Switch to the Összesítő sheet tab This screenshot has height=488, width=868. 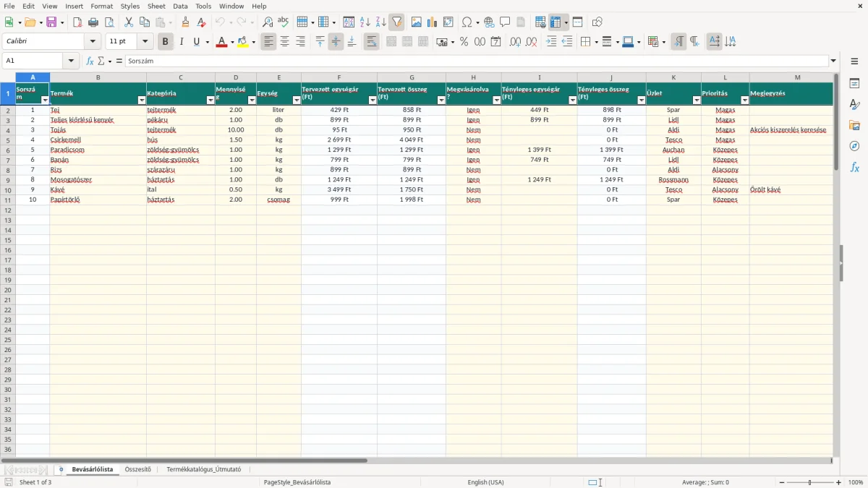(138, 469)
